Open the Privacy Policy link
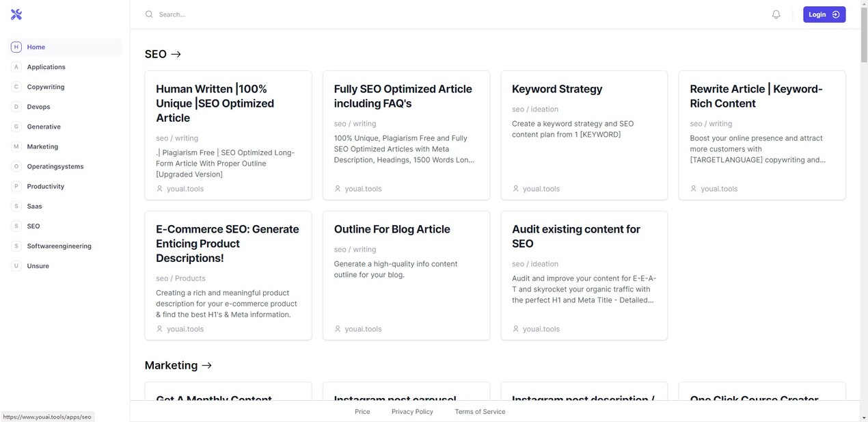The image size is (868, 422). tap(412, 412)
